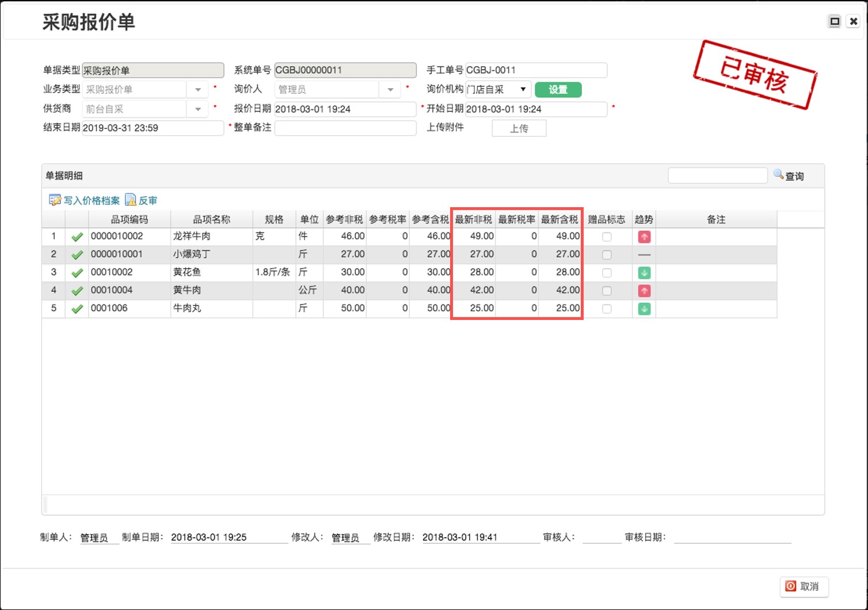Click the 开始日期 field
Screen dimensions: 868x610
pos(536,109)
